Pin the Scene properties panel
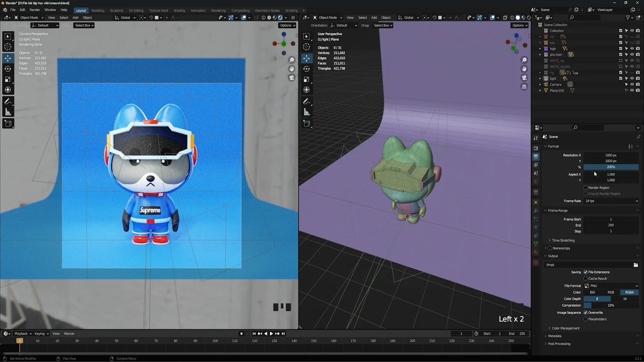Screen dimensions: 644x362 coord(638,137)
